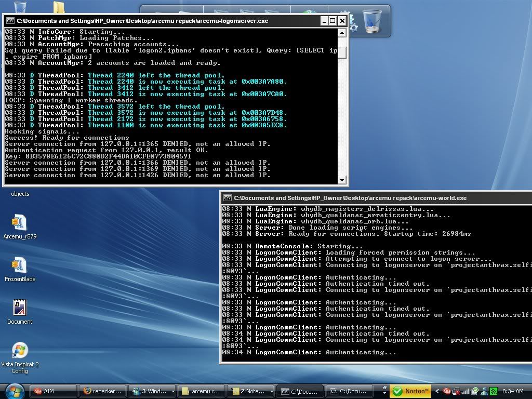Click the Recycle Bin in the top dock
Image resolution: width=532 pixels, height=399 pixels.
tap(372, 21)
